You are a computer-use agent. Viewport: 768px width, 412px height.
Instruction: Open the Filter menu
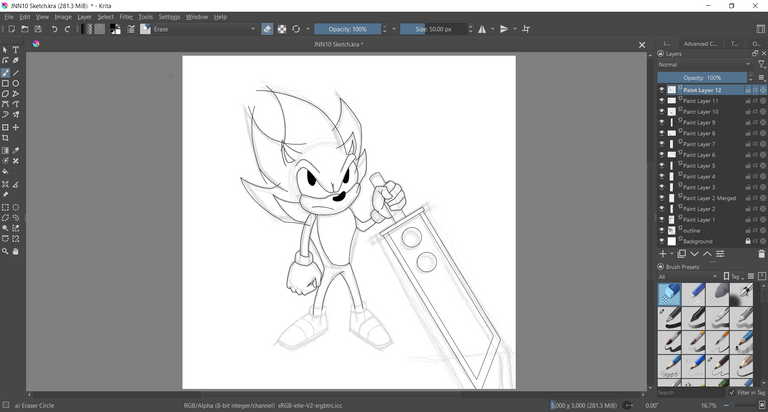pyautogui.click(x=126, y=17)
